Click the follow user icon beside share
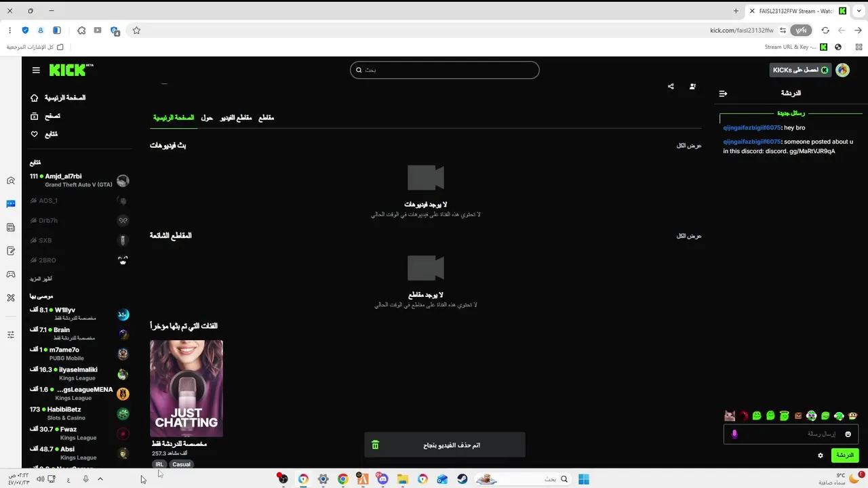This screenshot has height=488, width=868. [x=692, y=86]
